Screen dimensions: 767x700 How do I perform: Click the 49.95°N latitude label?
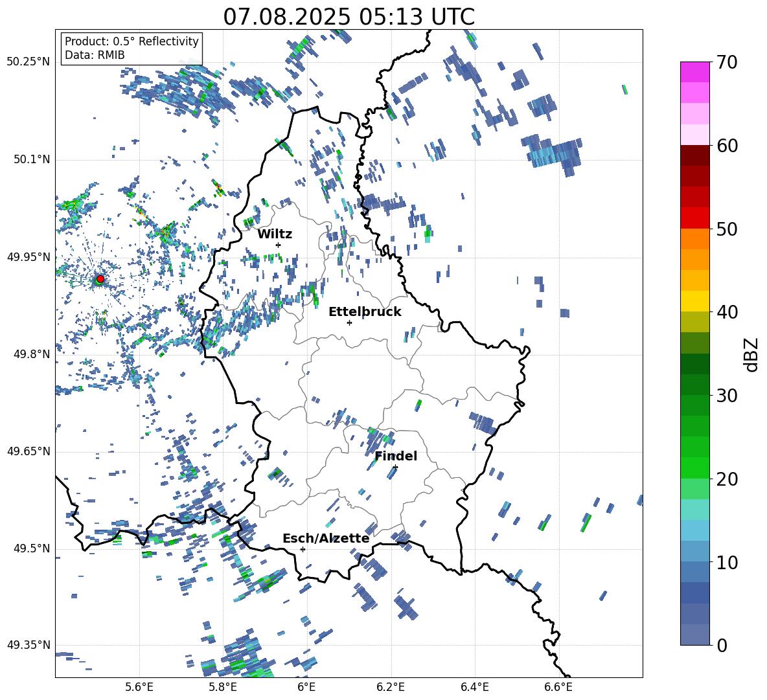(x=29, y=256)
